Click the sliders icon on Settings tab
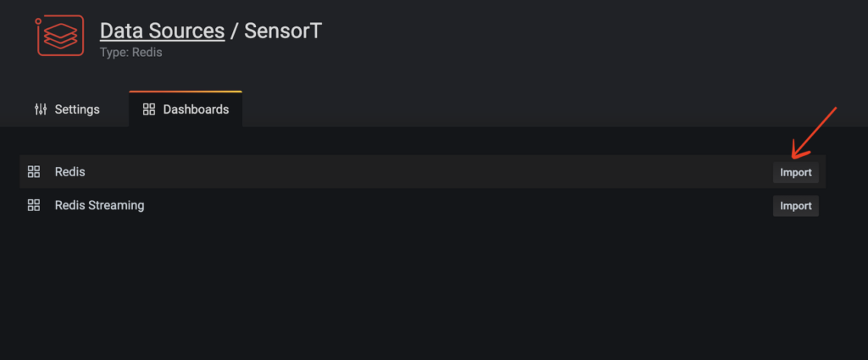868x360 pixels. click(41, 109)
